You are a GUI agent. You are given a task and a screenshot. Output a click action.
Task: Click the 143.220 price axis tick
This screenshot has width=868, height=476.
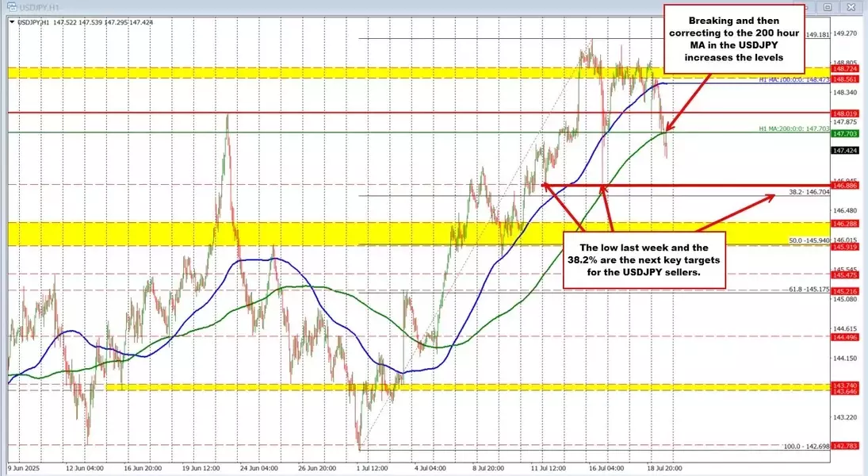[846, 417]
